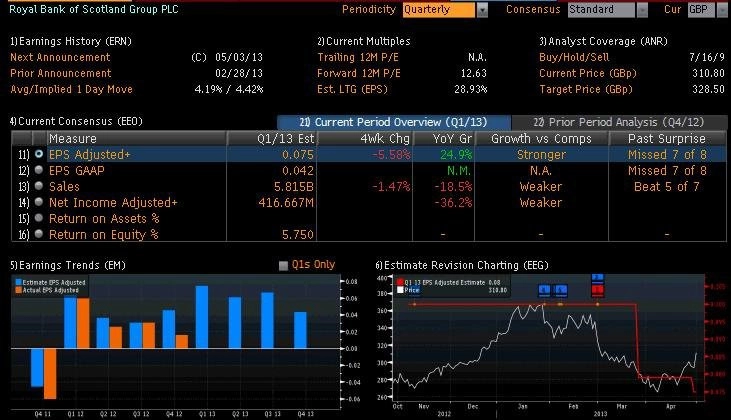Click the Buy/Hold/Sell value 7/16/9

coord(707,57)
